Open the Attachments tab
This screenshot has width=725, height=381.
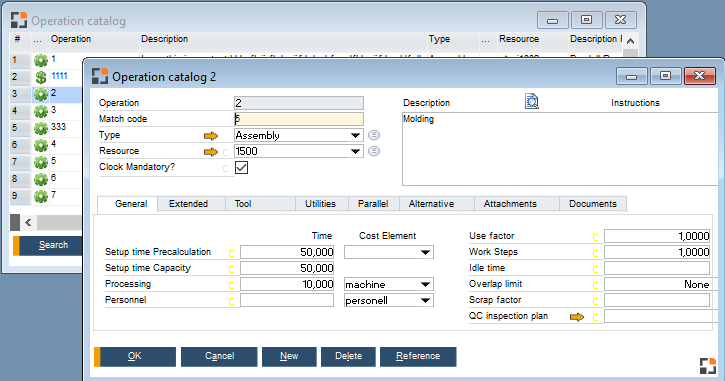[x=510, y=204]
